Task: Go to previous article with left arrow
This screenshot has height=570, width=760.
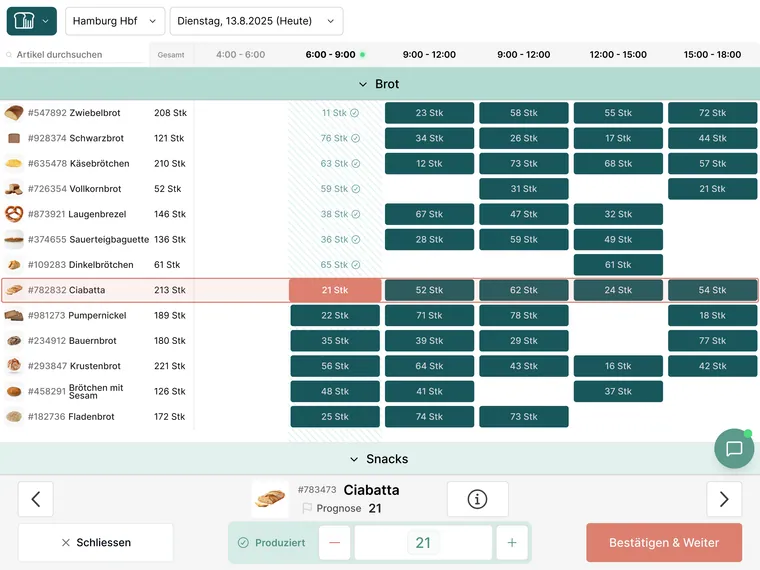Action: 36,499
